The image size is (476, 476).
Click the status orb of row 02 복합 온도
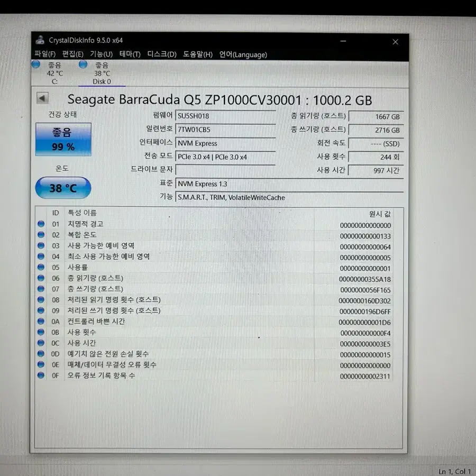[41, 235]
